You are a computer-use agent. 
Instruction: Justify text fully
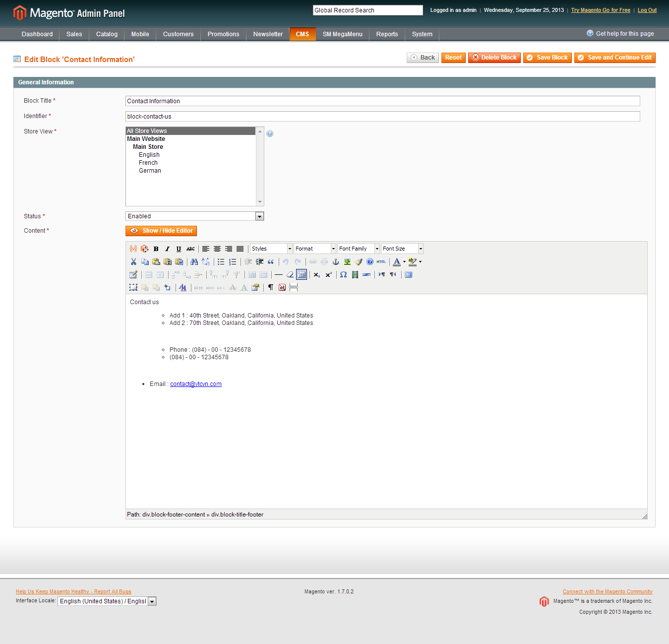pos(240,249)
